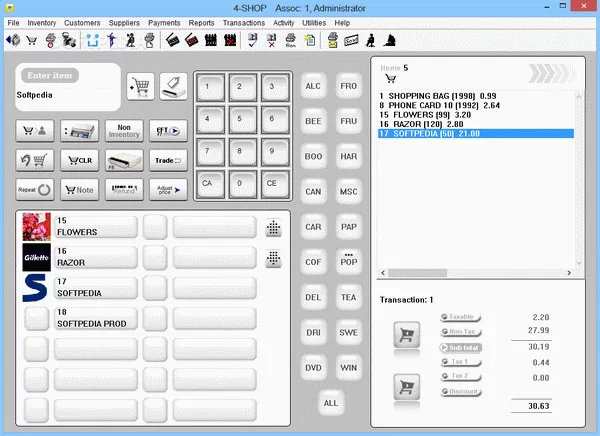Expand options grid for Flowers item
Viewport: 600px width, 436px height.
point(273,228)
